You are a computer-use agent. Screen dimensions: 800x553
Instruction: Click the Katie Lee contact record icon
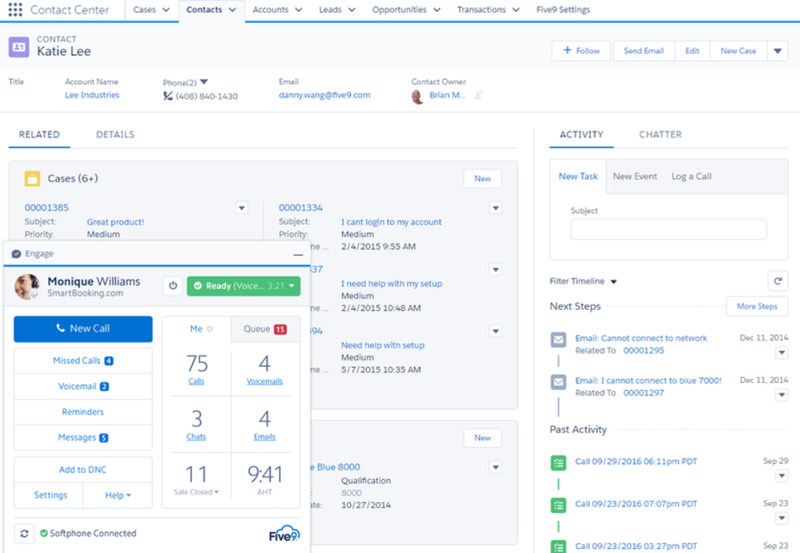(19, 47)
